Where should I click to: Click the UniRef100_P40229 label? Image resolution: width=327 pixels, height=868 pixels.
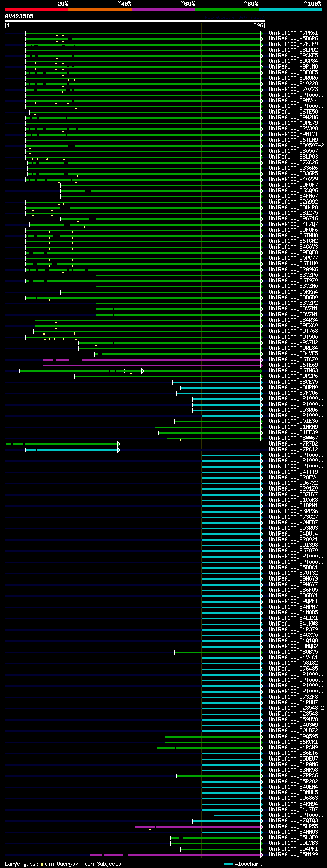click(293, 180)
